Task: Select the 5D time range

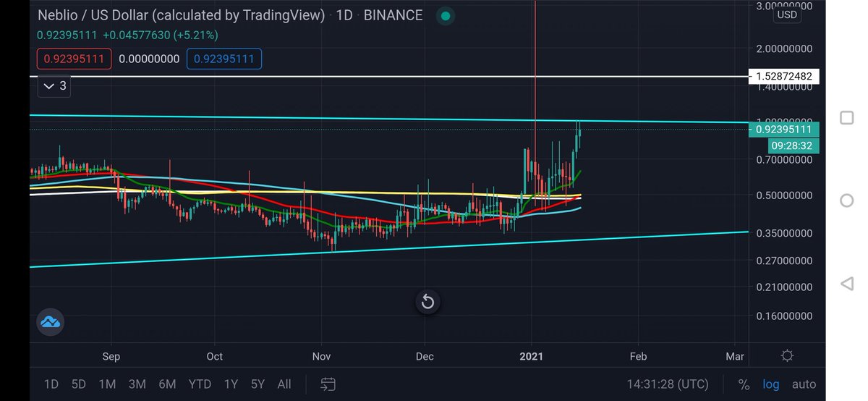Action: tap(80, 384)
